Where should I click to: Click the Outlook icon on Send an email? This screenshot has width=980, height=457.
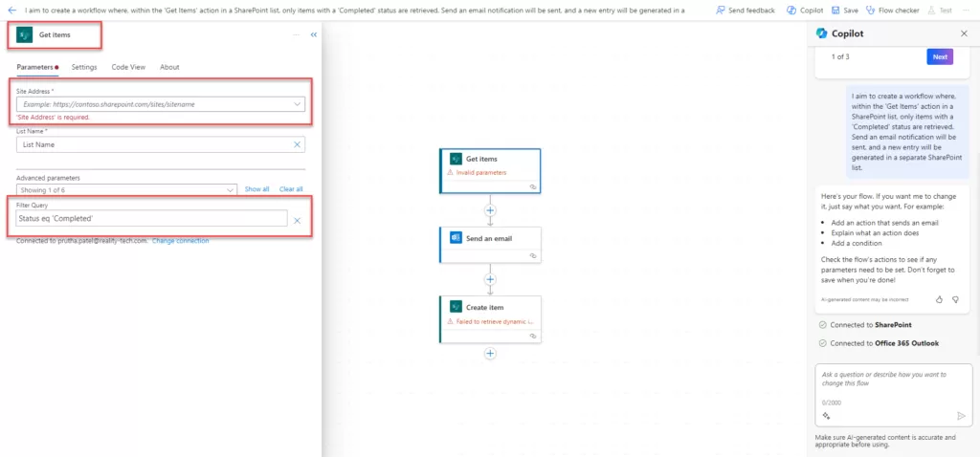click(x=456, y=237)
